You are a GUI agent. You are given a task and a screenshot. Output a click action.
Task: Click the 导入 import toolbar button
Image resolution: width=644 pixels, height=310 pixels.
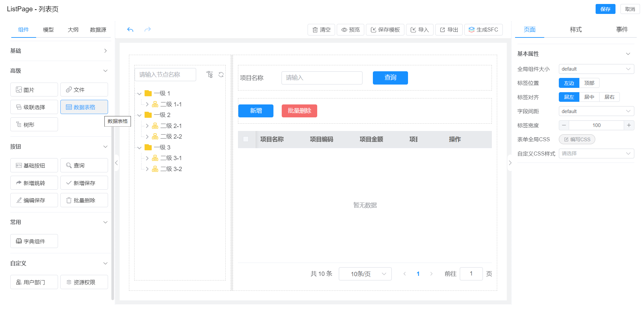coord(420,30)
